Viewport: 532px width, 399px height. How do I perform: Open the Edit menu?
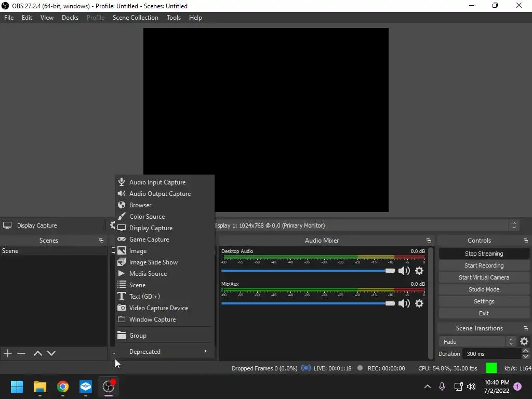pyautogui.click(x=27, y=18)
